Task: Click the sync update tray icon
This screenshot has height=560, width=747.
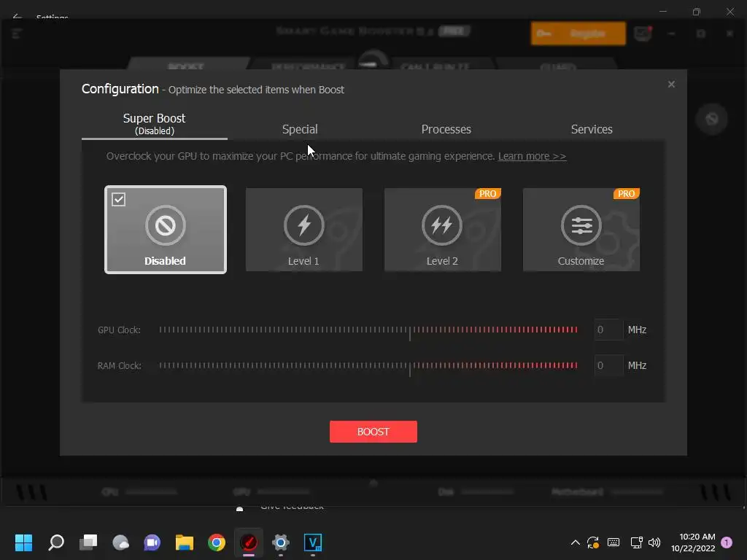Action: click(593, 542)
